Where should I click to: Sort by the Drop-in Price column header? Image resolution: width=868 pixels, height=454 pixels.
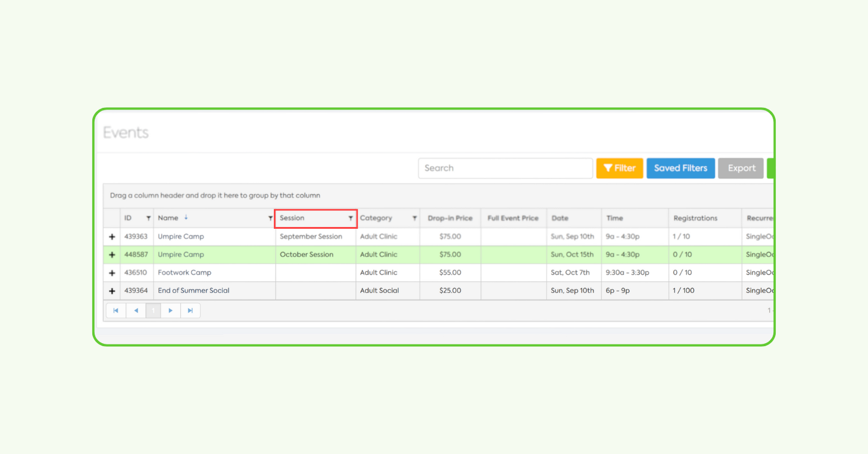pos(449,218)
